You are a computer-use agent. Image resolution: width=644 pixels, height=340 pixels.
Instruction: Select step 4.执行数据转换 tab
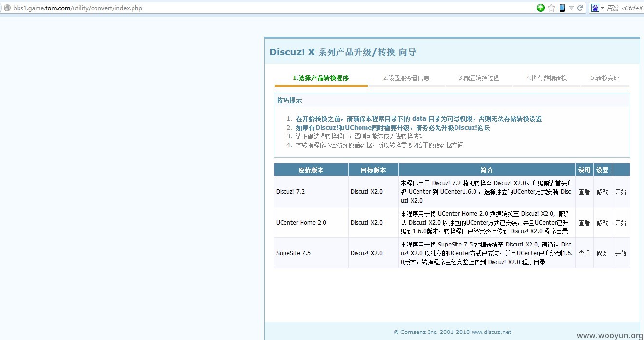(x=547, y=78)
